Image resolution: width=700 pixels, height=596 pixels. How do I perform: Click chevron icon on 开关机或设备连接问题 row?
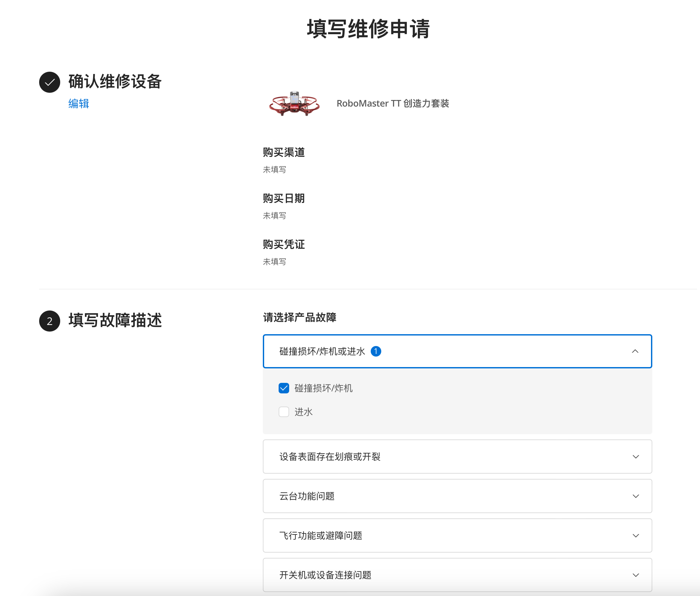[x=636, y=575]
